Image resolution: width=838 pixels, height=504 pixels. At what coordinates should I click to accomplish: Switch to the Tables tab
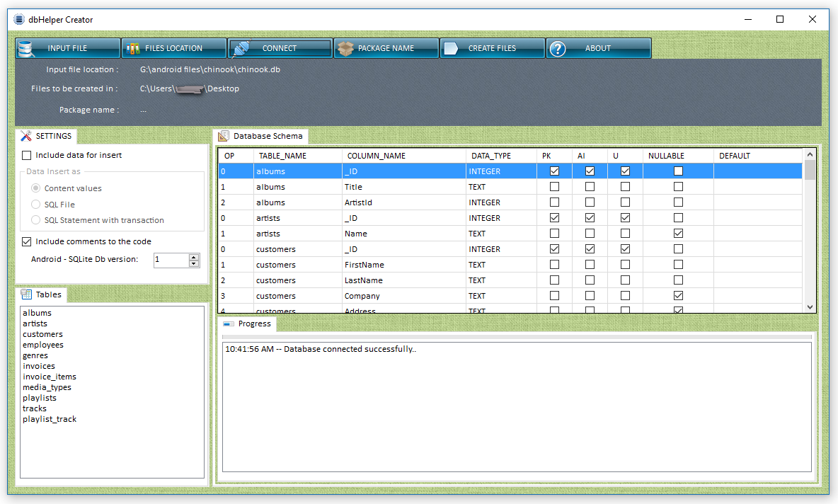(42, 294)
